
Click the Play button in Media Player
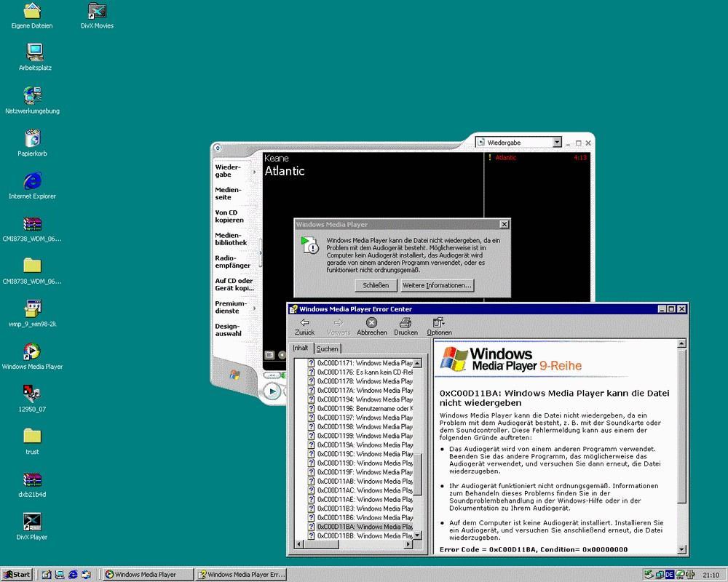pyautogui.click(x=272, y=391)
